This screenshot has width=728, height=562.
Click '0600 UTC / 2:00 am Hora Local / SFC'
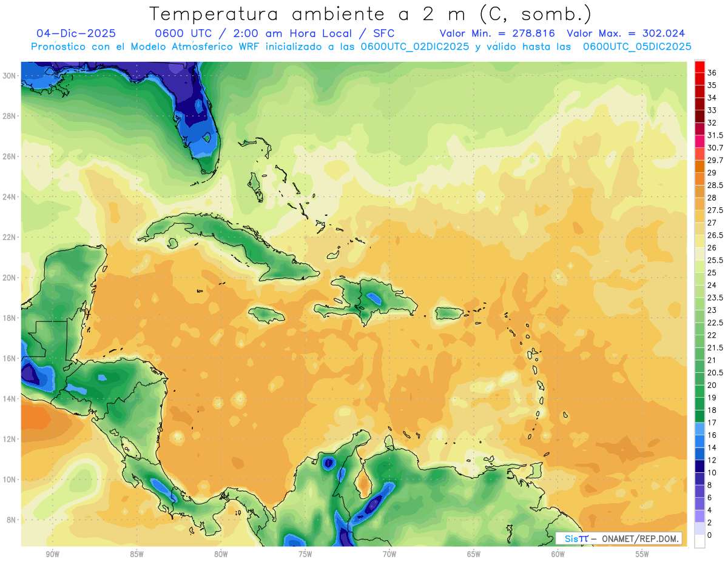274,34
